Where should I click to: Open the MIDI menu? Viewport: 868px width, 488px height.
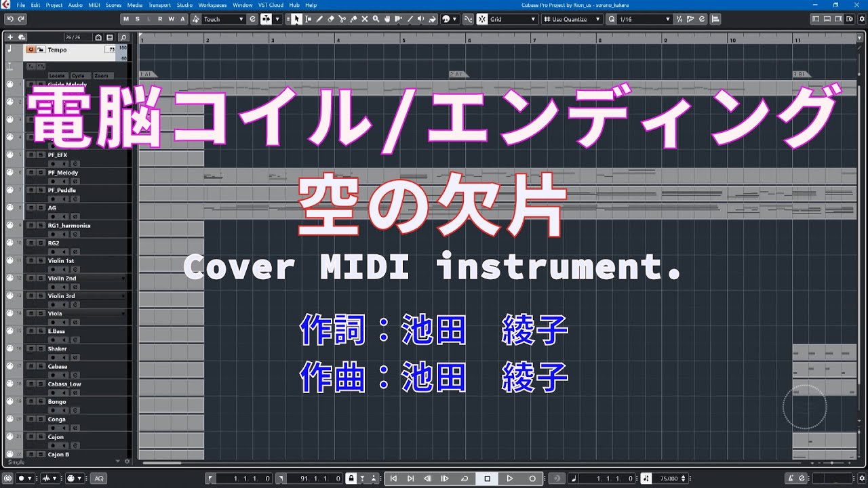tap(94, 5)
